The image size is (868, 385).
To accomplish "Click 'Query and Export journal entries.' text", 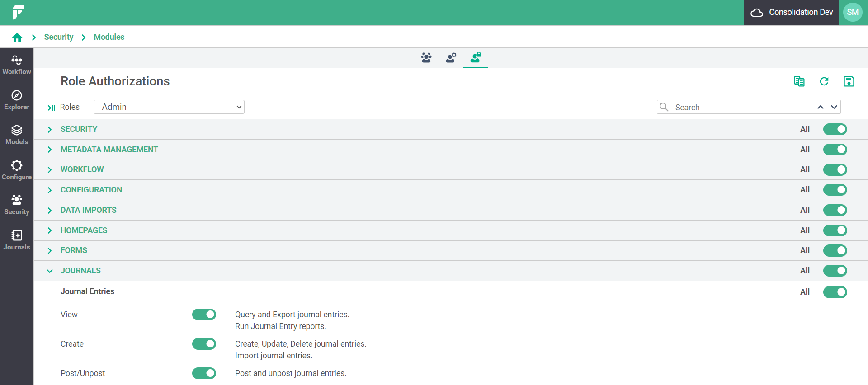I will click(292, 315).
